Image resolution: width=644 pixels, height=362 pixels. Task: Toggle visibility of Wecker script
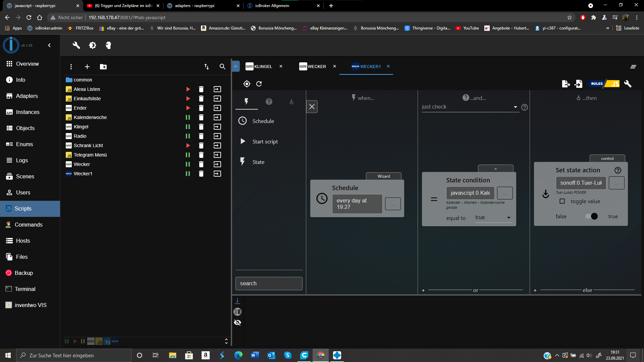point(188,164)
